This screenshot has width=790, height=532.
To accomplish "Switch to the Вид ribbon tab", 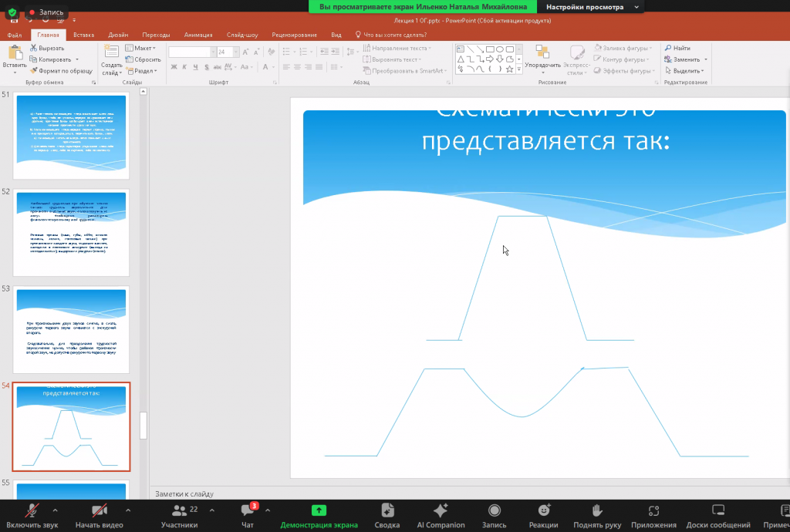I will coord(336,35).
